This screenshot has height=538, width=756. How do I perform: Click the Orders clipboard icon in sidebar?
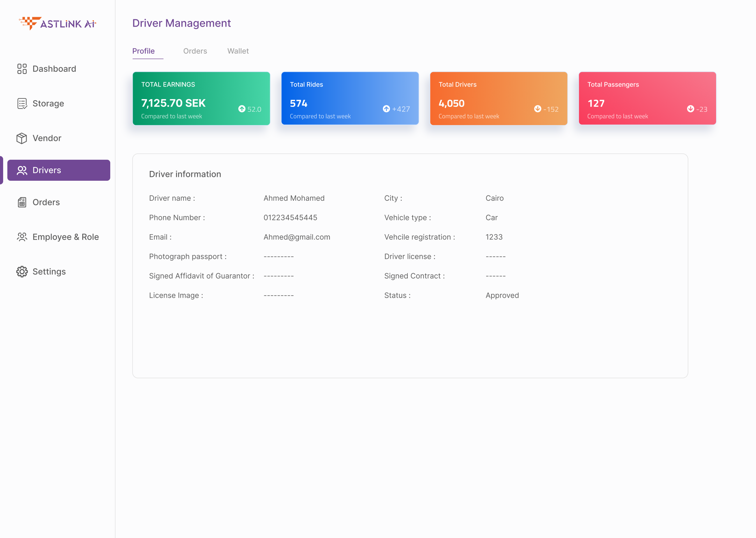point(22,202)
